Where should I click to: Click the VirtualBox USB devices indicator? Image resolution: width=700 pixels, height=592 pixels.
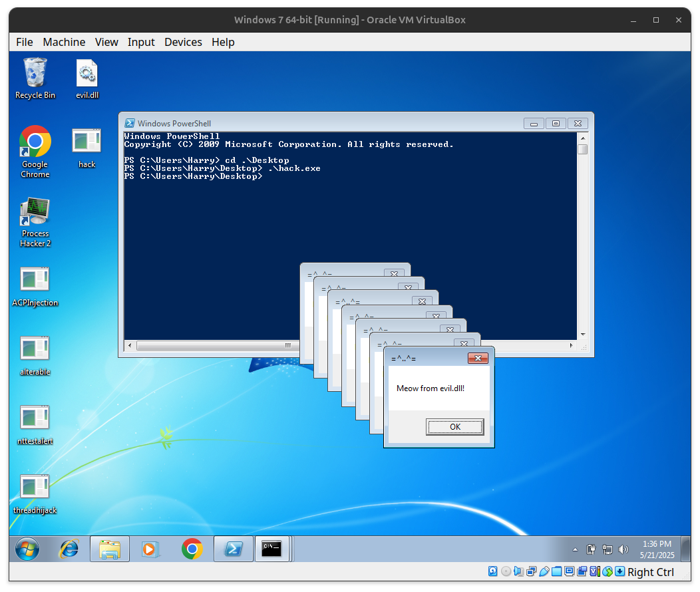click(544, 571)
